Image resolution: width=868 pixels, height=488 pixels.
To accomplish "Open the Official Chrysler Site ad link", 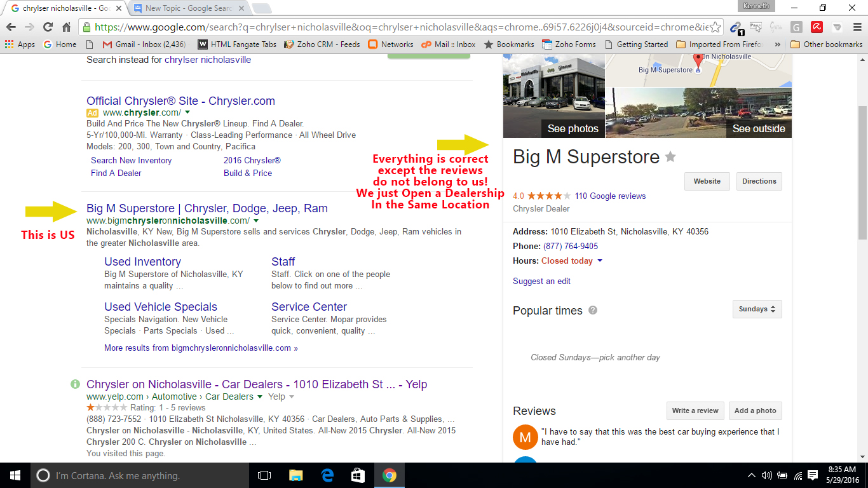I will coord(180,100).
